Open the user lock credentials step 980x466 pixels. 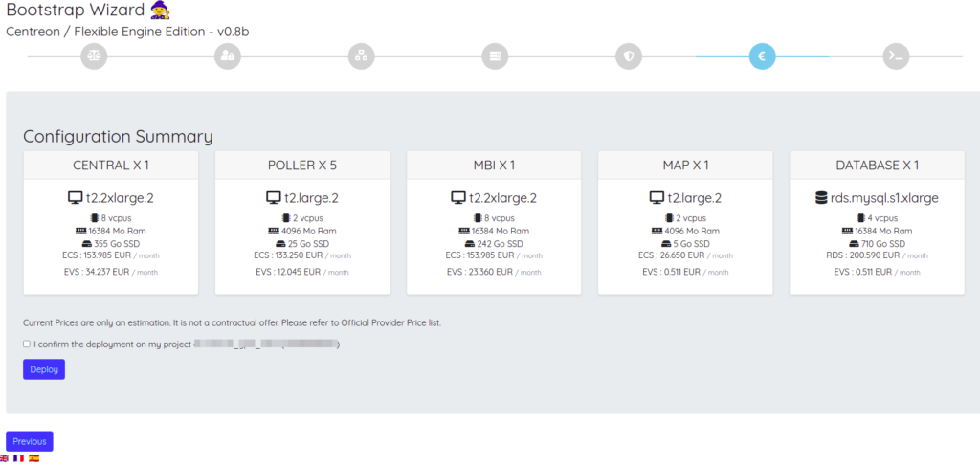[228, 56]
